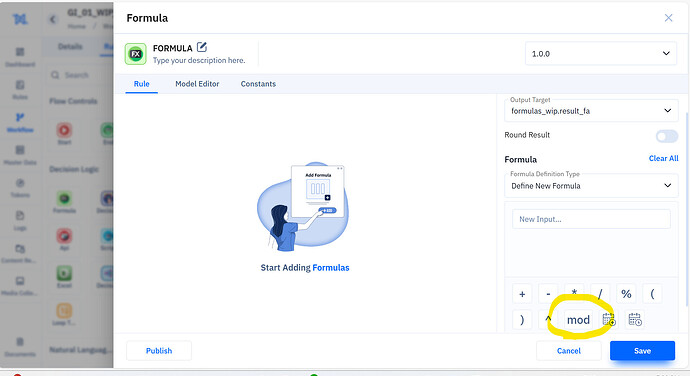Screen dimensions: 690x376
Task: Select the Api node in background panel
Action: [x=64, y=240]
